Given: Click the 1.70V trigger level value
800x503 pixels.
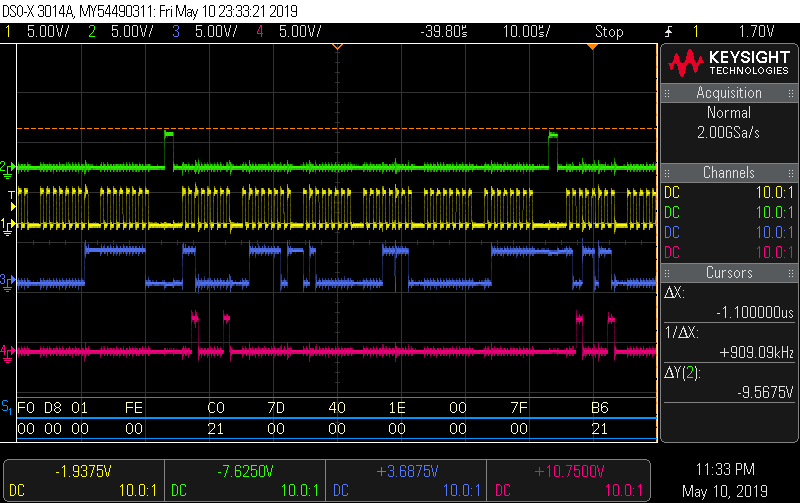Looking at the screenshot, I should coord(757,32).
